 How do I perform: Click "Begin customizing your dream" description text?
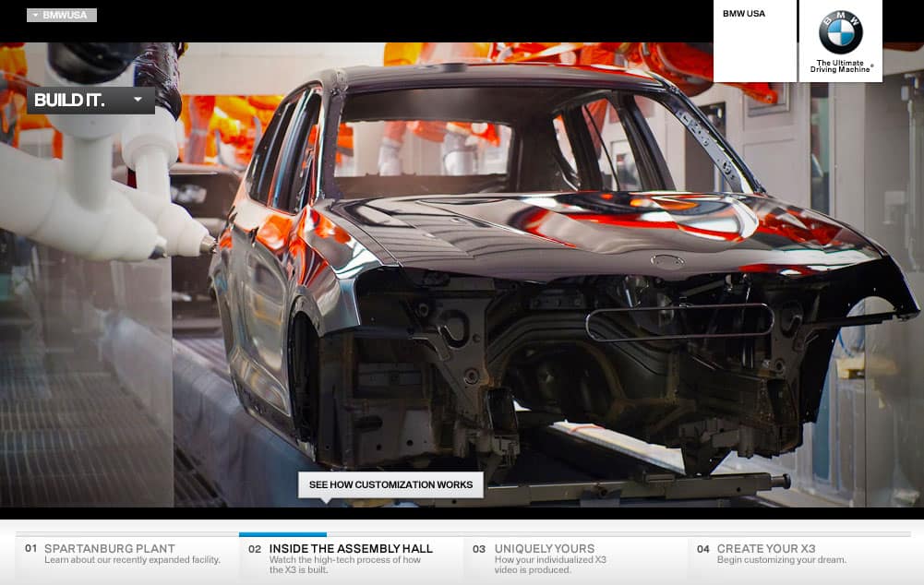(781, 560)
